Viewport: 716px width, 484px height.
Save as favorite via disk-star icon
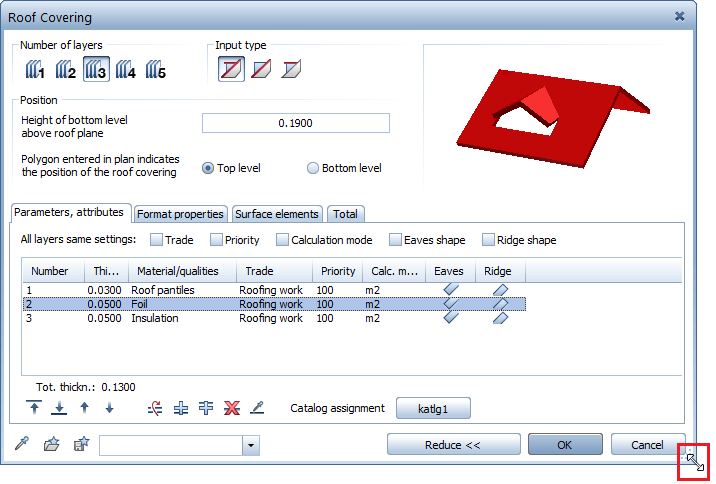tap(81, 444)
